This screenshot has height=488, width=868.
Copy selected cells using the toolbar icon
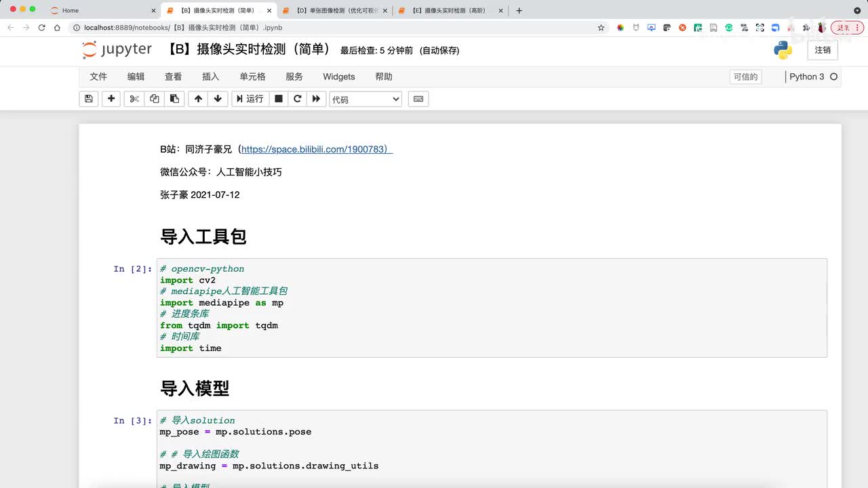coord(154,99)
